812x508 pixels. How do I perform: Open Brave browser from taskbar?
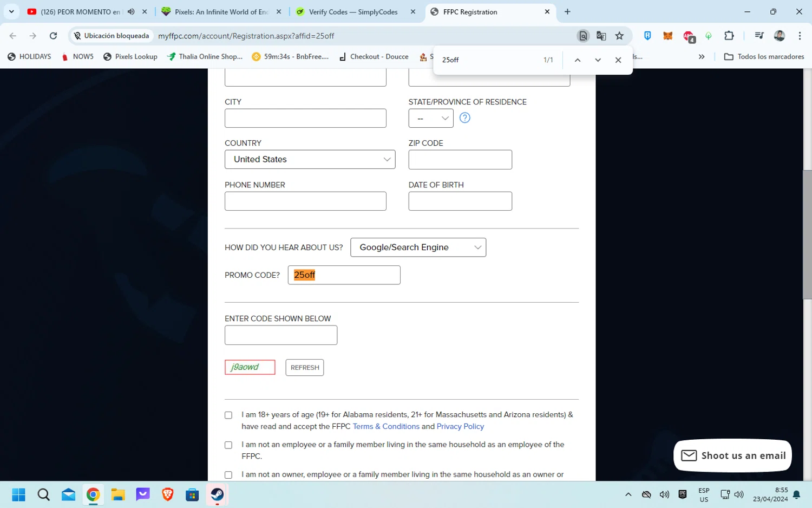click(x=168, y=494)
